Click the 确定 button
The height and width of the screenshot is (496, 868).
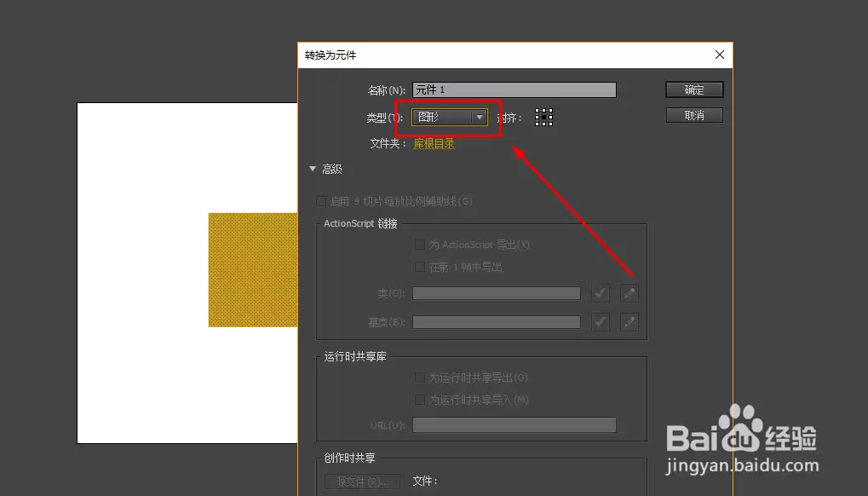tap(694, 89)
